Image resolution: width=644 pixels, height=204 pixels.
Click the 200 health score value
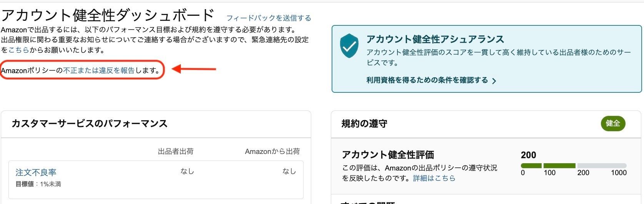(528, 155)
